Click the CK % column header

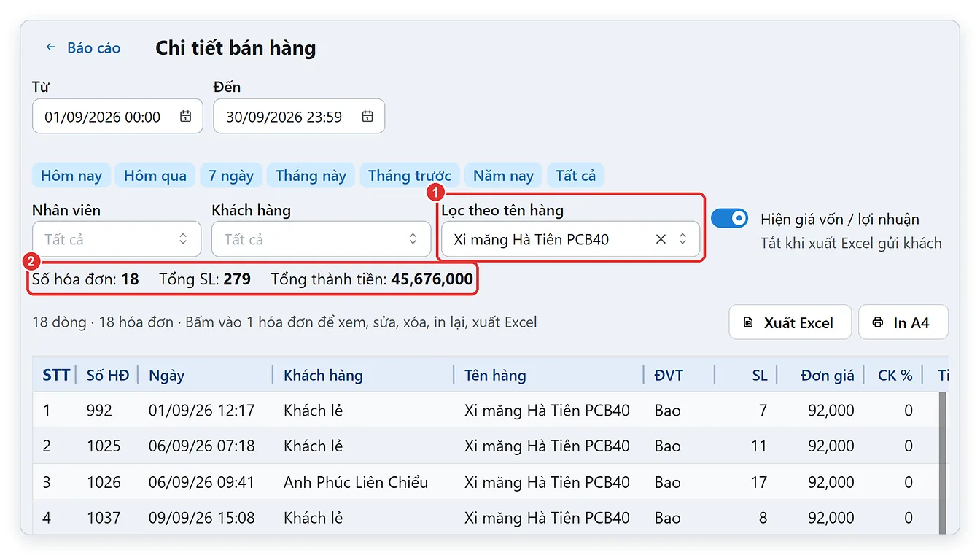click(x=895, y=376)
